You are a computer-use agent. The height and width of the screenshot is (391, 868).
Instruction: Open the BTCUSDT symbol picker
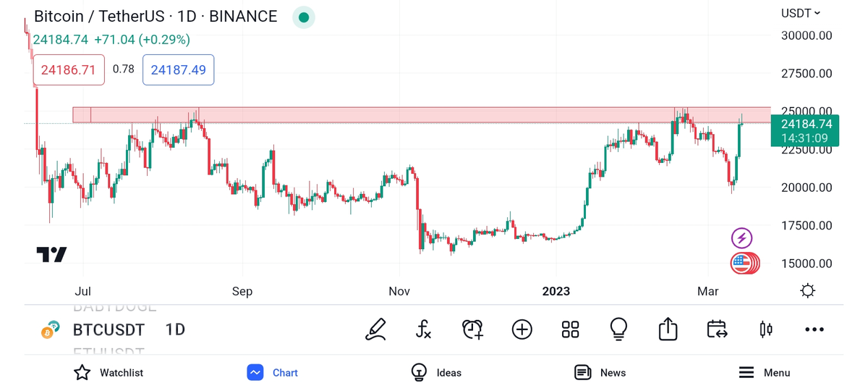click(109, 330)
